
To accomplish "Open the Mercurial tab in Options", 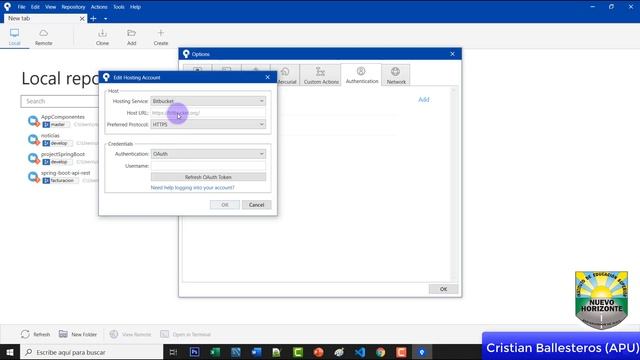I will 286,76.
